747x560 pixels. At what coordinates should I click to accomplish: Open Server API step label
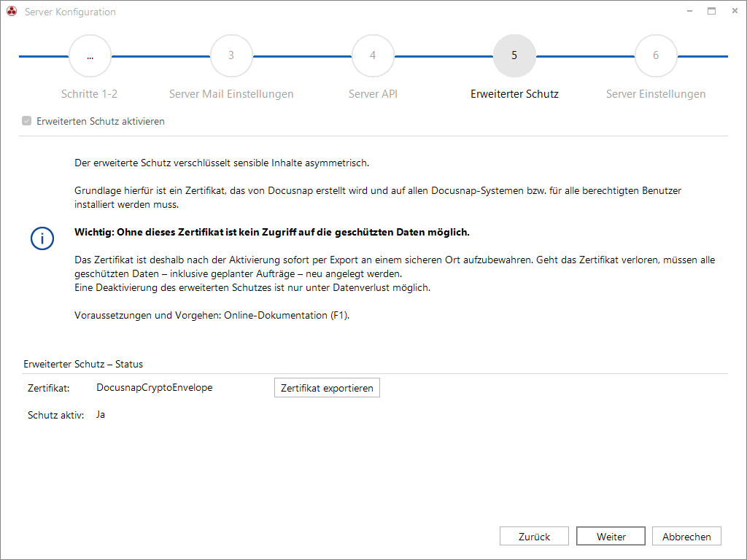click(x=373, y=94)
